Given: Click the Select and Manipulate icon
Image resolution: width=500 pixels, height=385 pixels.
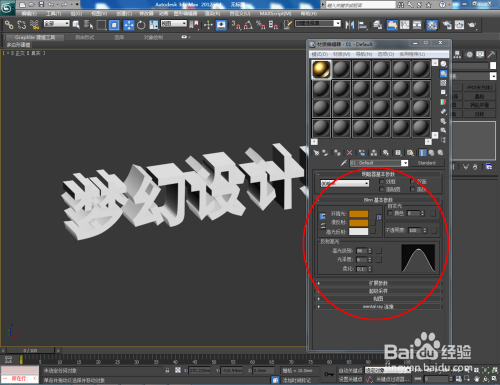Looking at the screenshot, I should click(208, 25).
